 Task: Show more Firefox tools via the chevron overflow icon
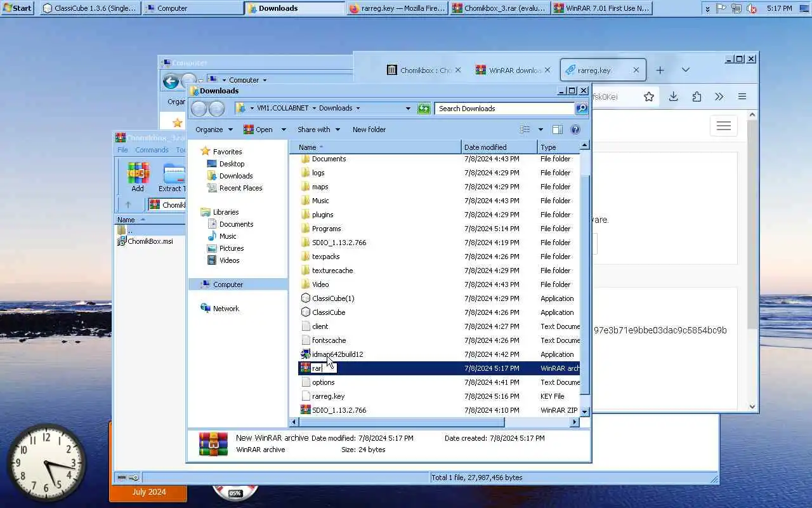[x=719, y=97]
